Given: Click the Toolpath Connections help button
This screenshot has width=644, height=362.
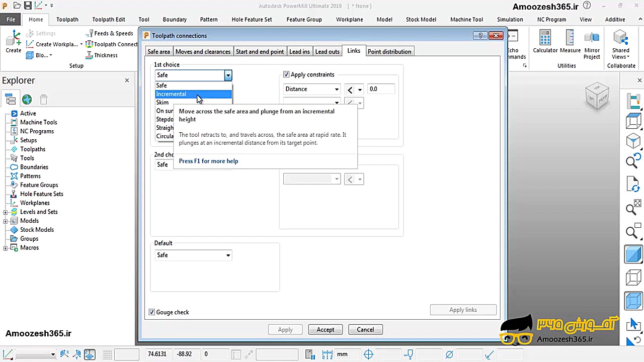Looking at the screenshot, I should [x=480, y=36].
